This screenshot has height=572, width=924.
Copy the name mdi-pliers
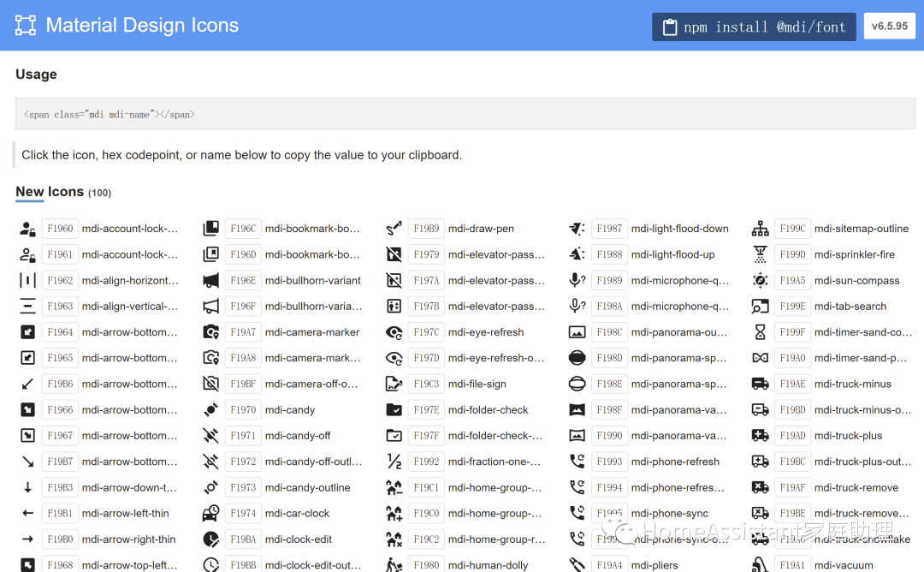[654, 565]
